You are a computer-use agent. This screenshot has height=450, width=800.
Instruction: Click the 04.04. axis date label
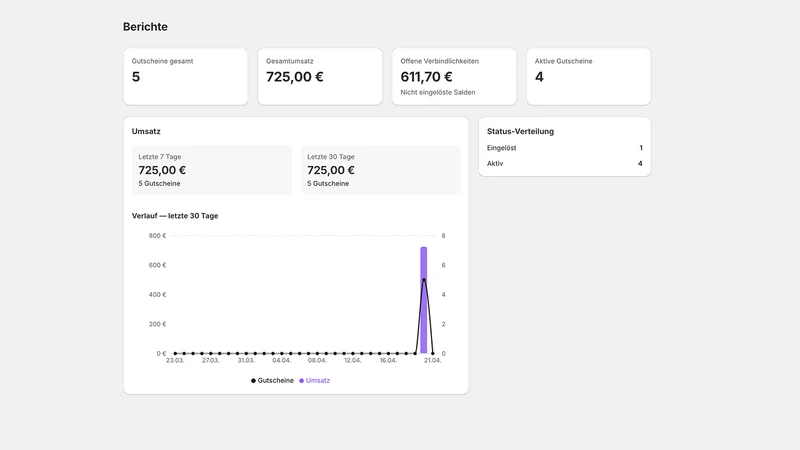(x=282, y=360)
